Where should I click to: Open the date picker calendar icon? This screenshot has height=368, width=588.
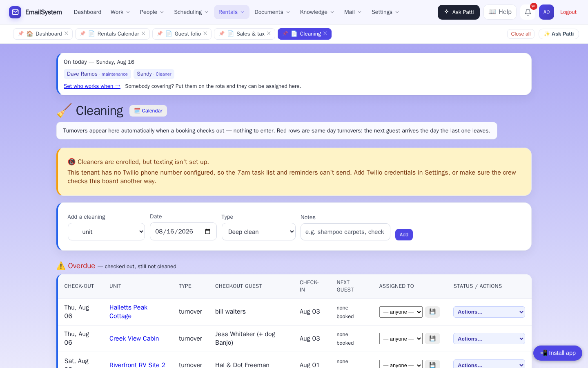coord(207,231)
